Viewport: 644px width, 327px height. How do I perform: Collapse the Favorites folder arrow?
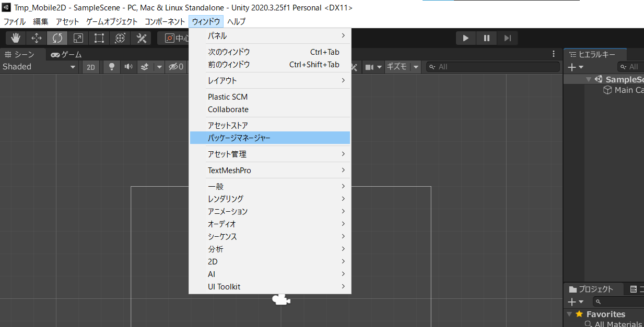[x=569, y=314]
